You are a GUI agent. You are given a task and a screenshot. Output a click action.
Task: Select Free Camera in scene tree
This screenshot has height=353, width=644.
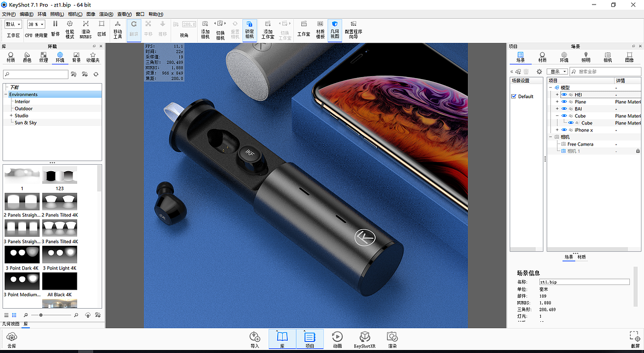580,144
